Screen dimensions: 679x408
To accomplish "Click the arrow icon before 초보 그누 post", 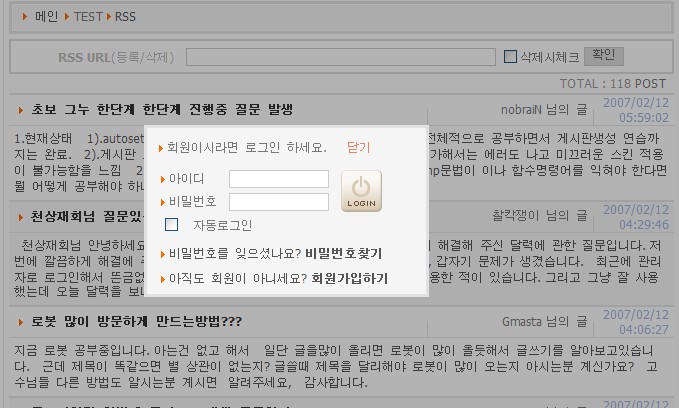I will click(21, 110).
